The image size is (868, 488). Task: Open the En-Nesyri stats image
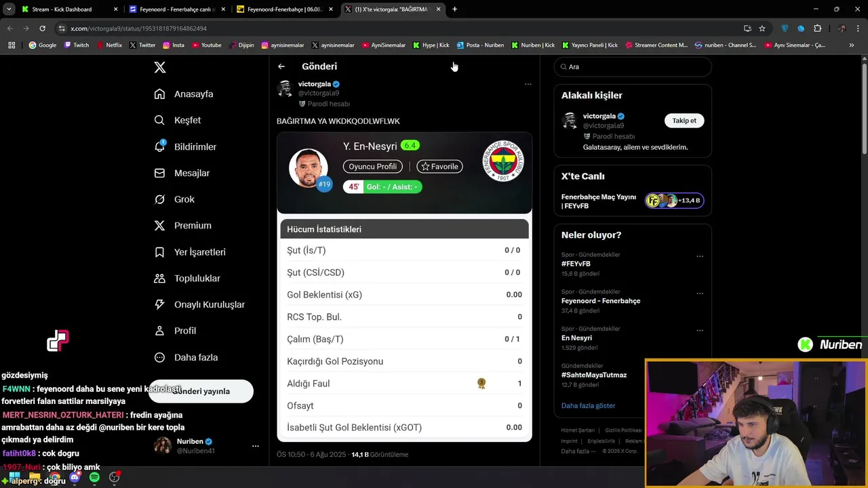404,287
